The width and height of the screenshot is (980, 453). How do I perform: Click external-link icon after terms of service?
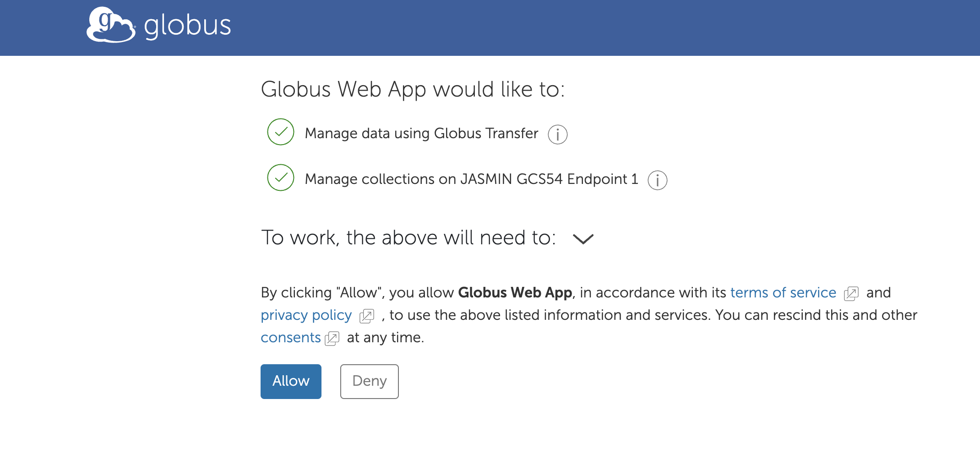(851, 293)
